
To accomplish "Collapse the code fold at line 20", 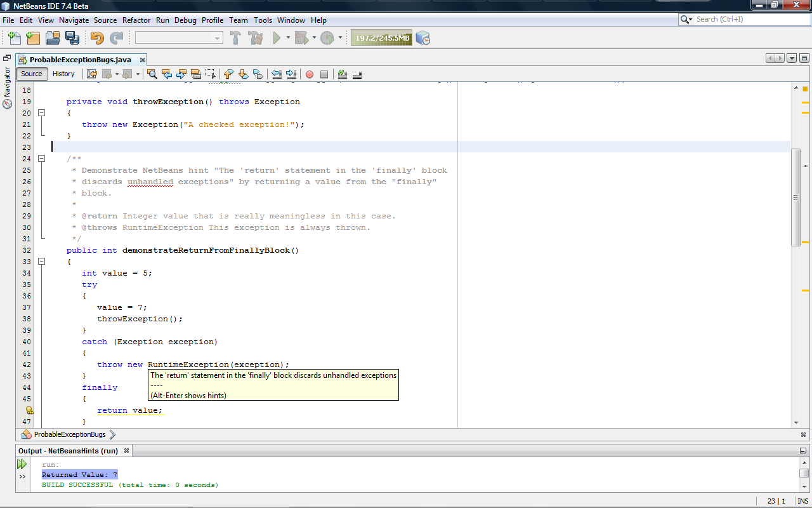I will [x=42, y=113].
